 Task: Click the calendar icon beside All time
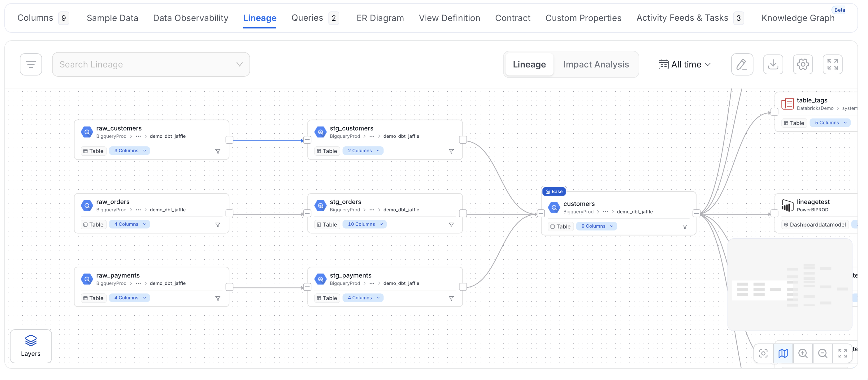663,64
